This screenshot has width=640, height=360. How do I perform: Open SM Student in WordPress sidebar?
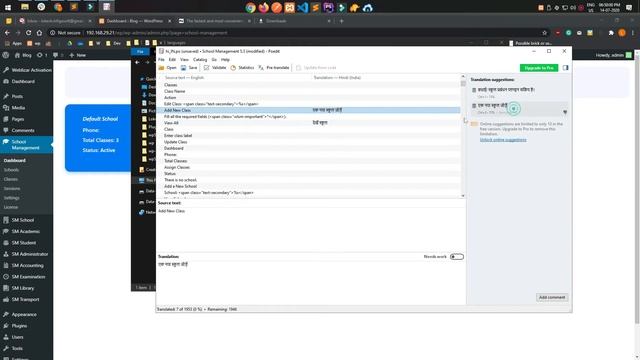click(x=24, y=243)
